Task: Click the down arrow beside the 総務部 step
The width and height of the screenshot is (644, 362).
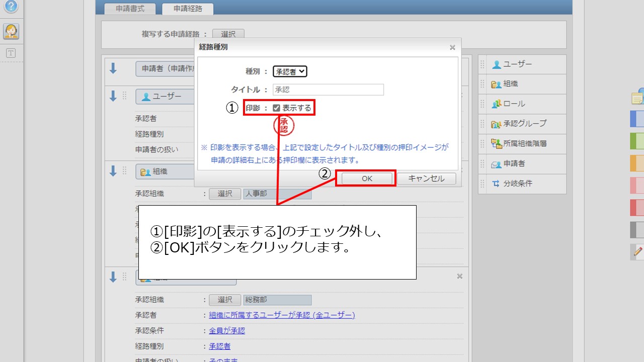Action: click(113, 277)
